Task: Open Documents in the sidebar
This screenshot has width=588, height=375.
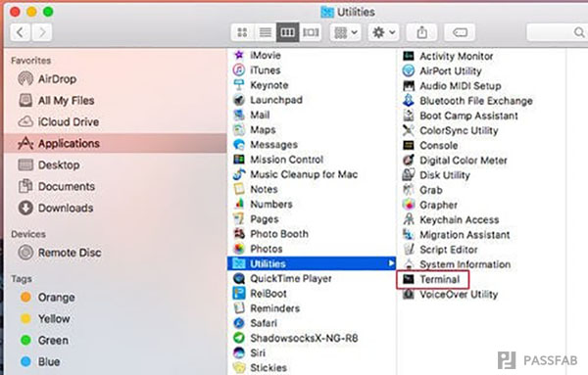Action: pos(56,186)
